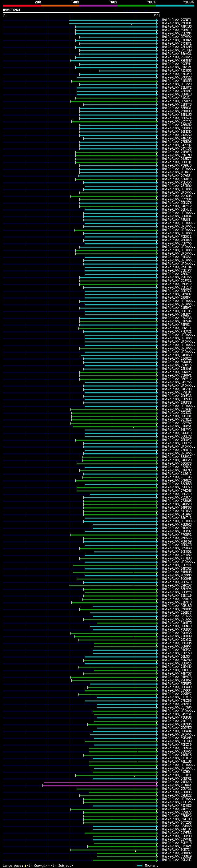Open hit UniRef100_C5Y9R0
Viewport: 197px width, 868px height.
coord(176,37)
